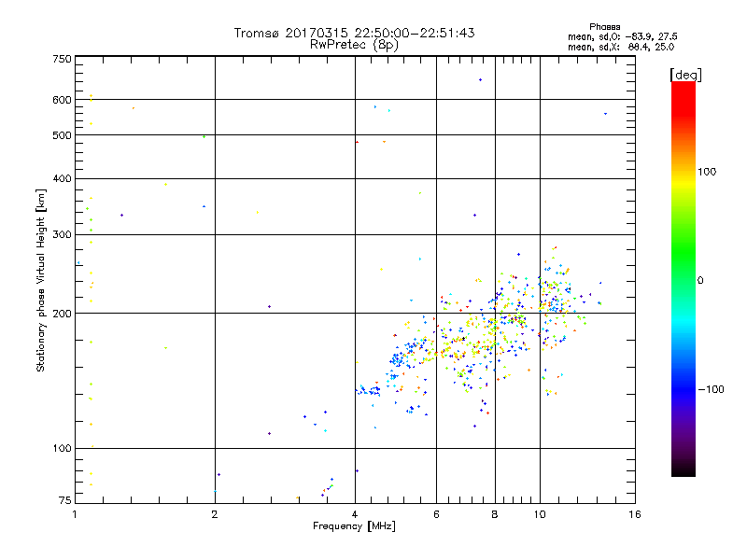
Task: Click the y-axis tick label '200'
Action: click(62, 314)
